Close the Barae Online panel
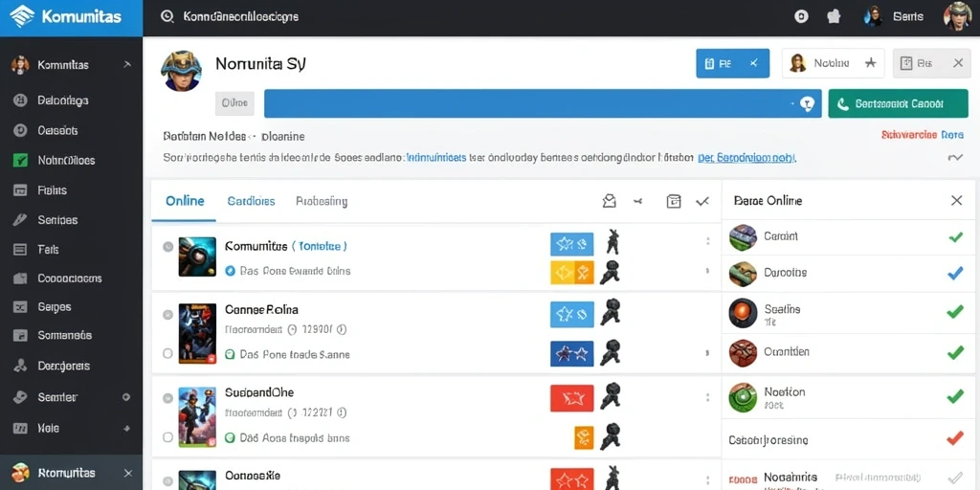The height and width of the screenshot is (490, 980). tap(956, 201)
